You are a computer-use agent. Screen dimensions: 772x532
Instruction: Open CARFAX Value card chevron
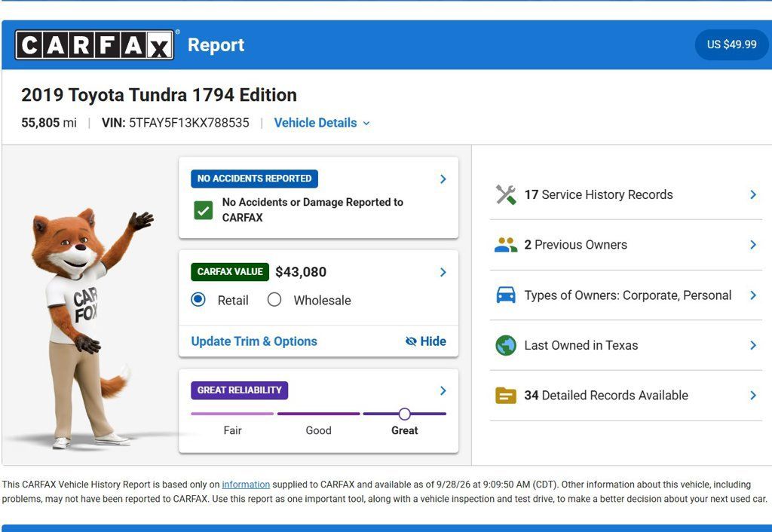[443, 272]
